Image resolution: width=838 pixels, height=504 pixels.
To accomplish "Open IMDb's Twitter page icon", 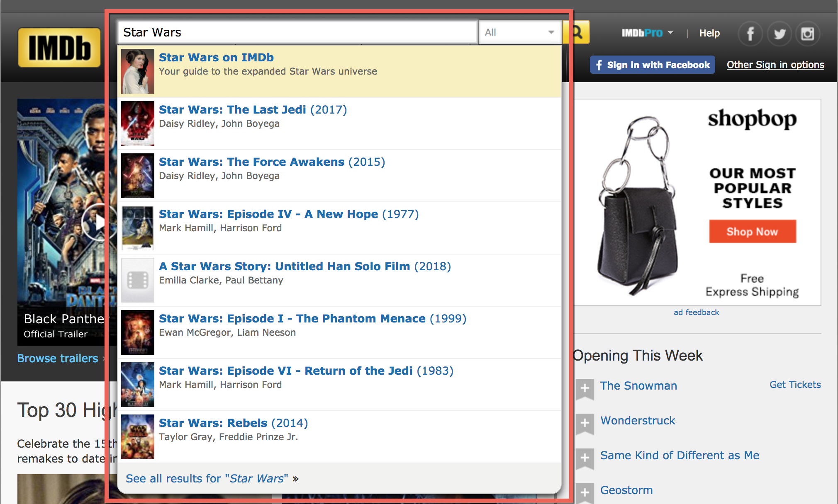I will (779, 34).
